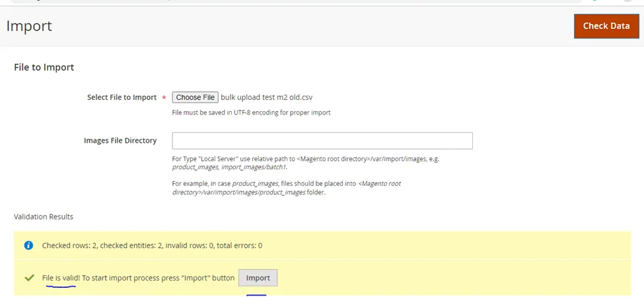644x297 pixels.
Task: Click the 'File is valid!' message text
Action: click(x=61, y=278)
